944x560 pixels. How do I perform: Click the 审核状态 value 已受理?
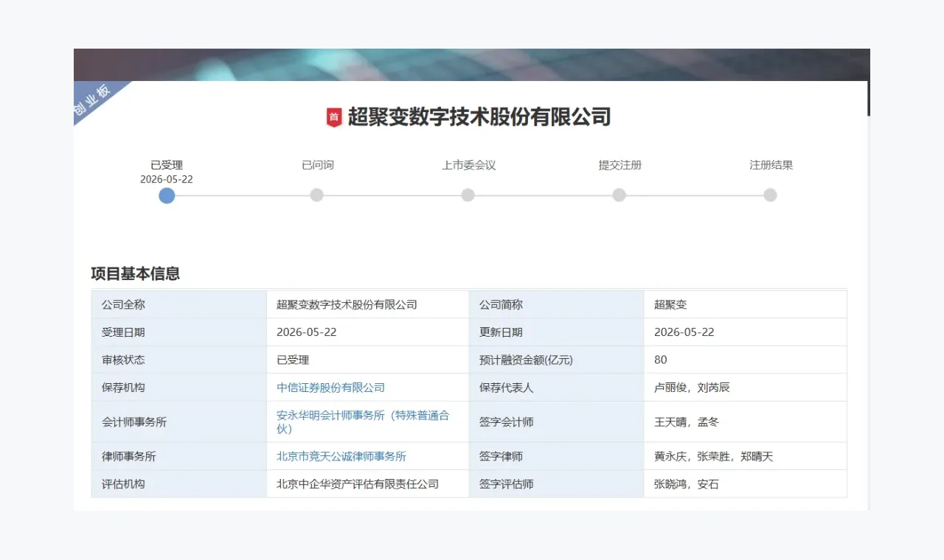(x=293, y=360)
